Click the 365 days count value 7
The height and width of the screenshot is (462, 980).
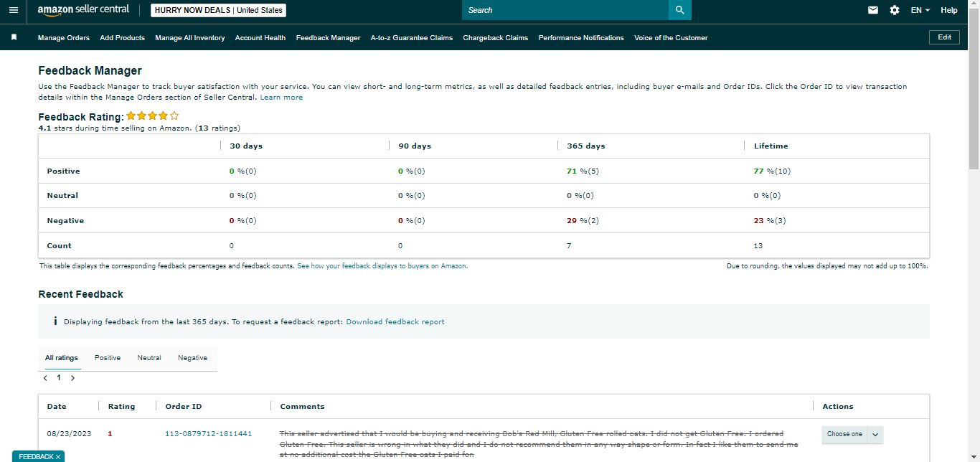pos(569,245)
